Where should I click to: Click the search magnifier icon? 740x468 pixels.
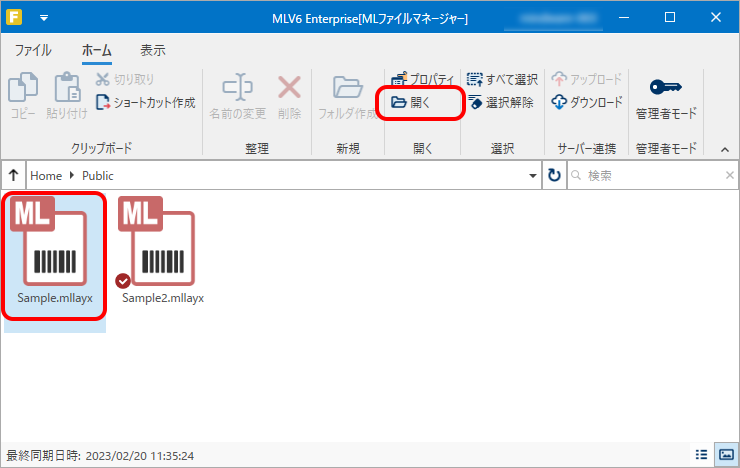(x=576, y=176)
